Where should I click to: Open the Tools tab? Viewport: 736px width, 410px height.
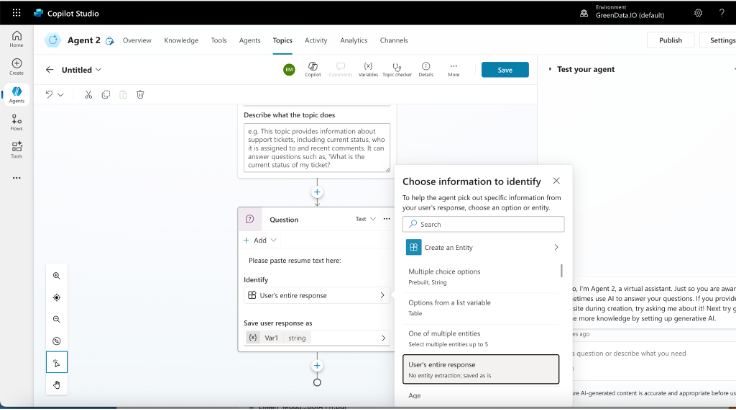(219, 40)
